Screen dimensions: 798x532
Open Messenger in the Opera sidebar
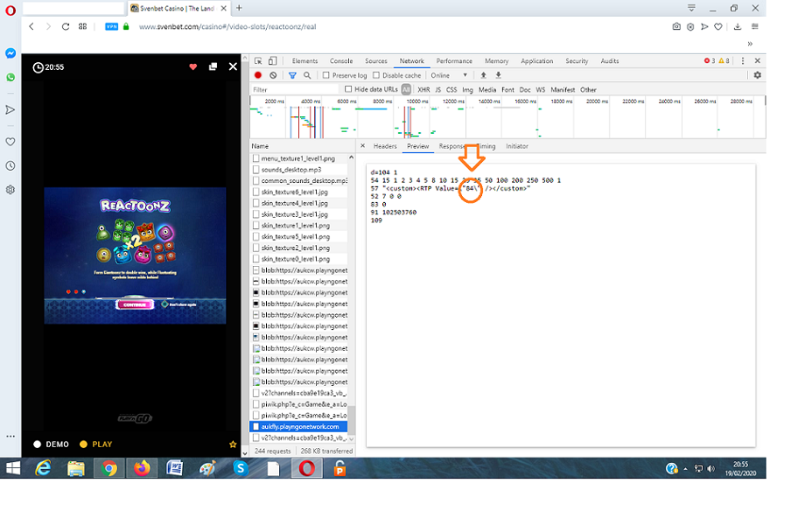[10, 53]
